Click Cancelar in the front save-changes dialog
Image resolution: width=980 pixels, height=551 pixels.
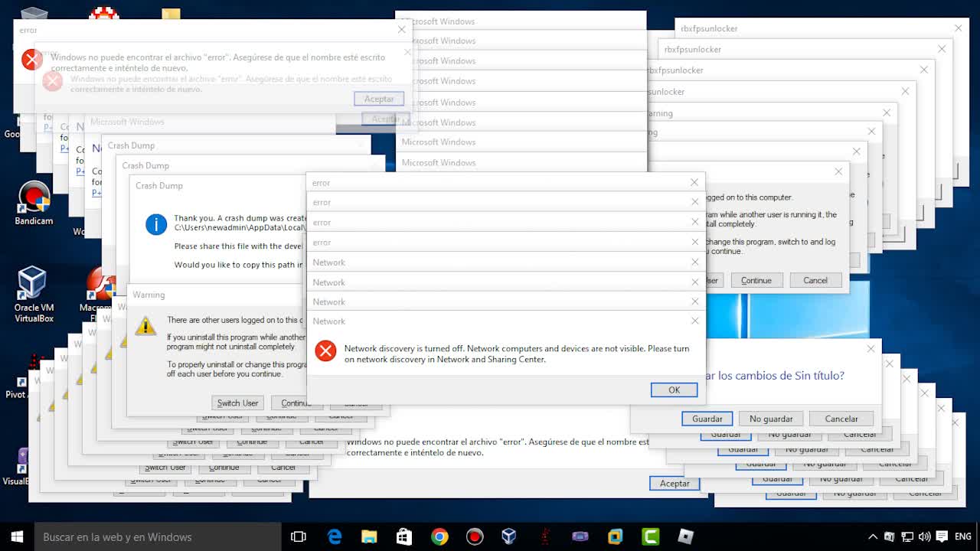(841, 419)
